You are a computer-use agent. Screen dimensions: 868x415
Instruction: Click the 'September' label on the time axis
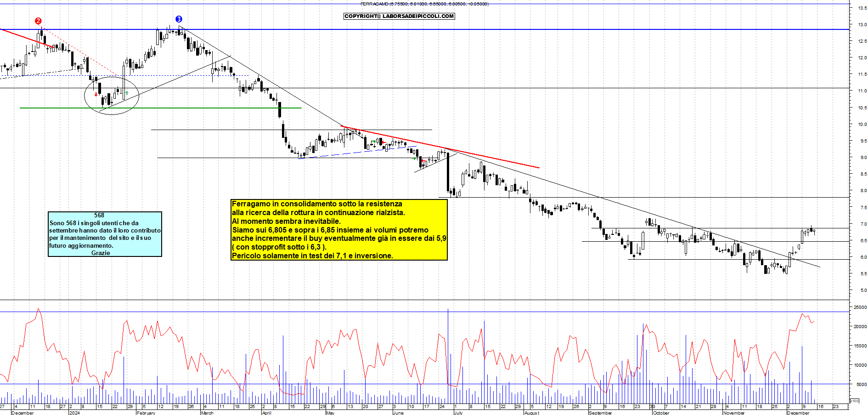600,413
